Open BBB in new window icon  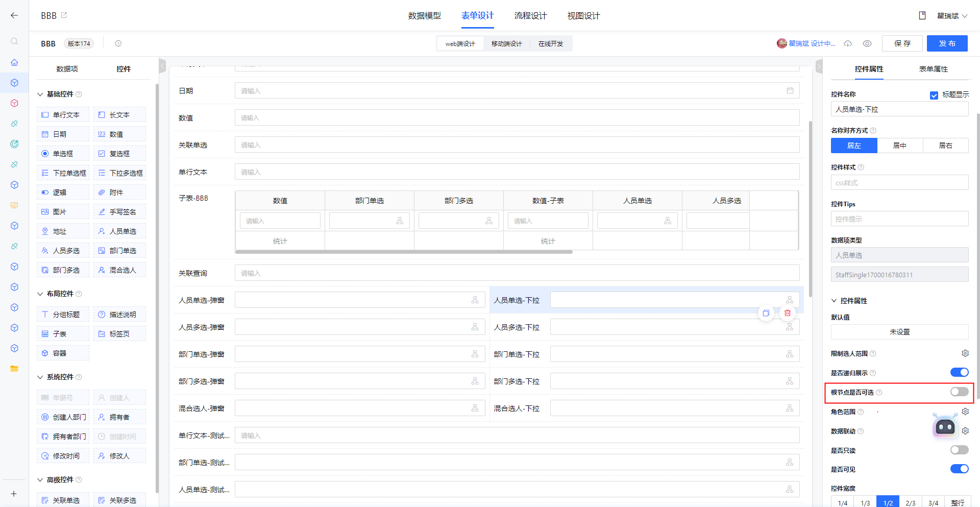click(x=64, y=15)
